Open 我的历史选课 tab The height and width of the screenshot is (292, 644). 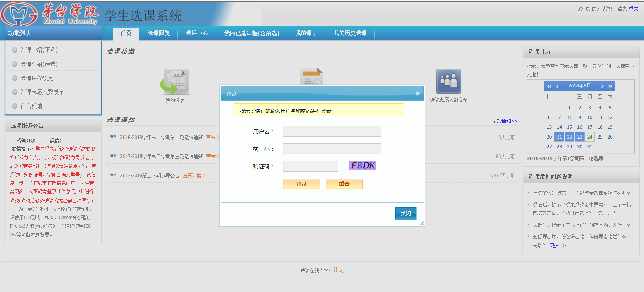point(350,33)
